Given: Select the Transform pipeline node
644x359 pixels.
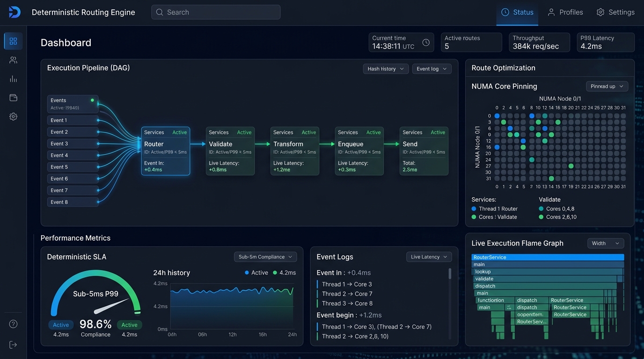Looking at the screenshot, I should coord(295,151).
